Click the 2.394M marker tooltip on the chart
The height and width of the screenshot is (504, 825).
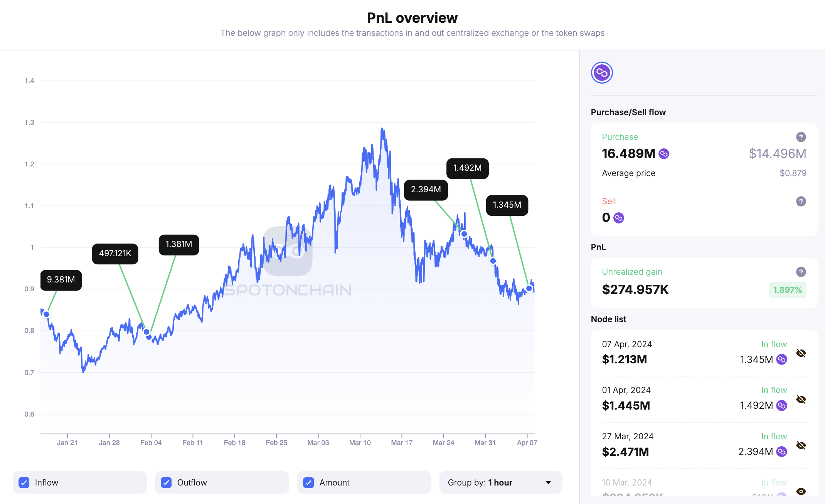(x=426, y=189)
